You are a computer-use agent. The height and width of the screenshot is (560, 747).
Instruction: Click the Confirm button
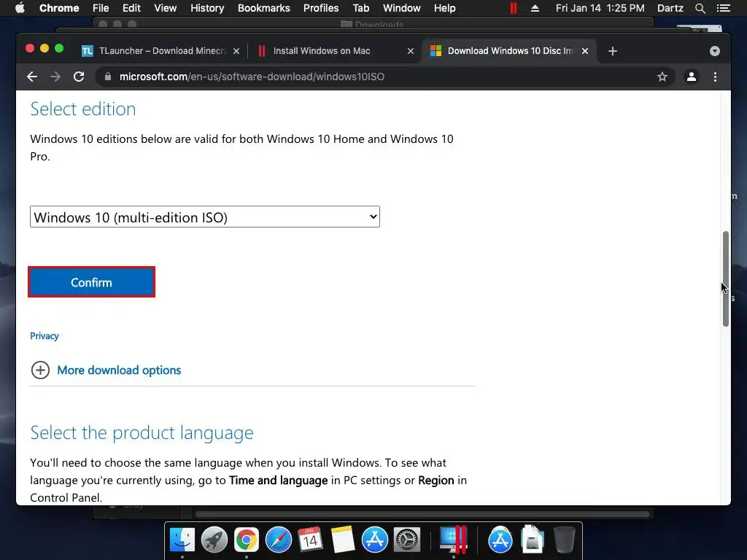pyautogui.click(x=91, y=282)
